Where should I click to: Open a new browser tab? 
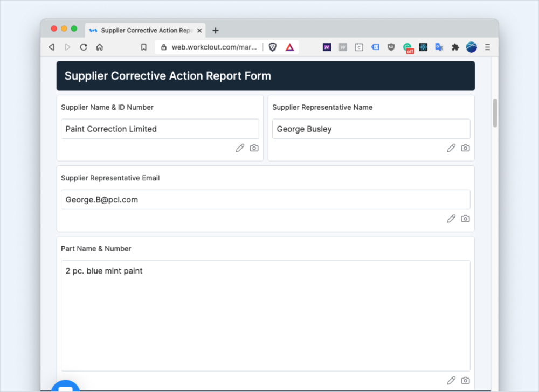[x=216, y=30]
